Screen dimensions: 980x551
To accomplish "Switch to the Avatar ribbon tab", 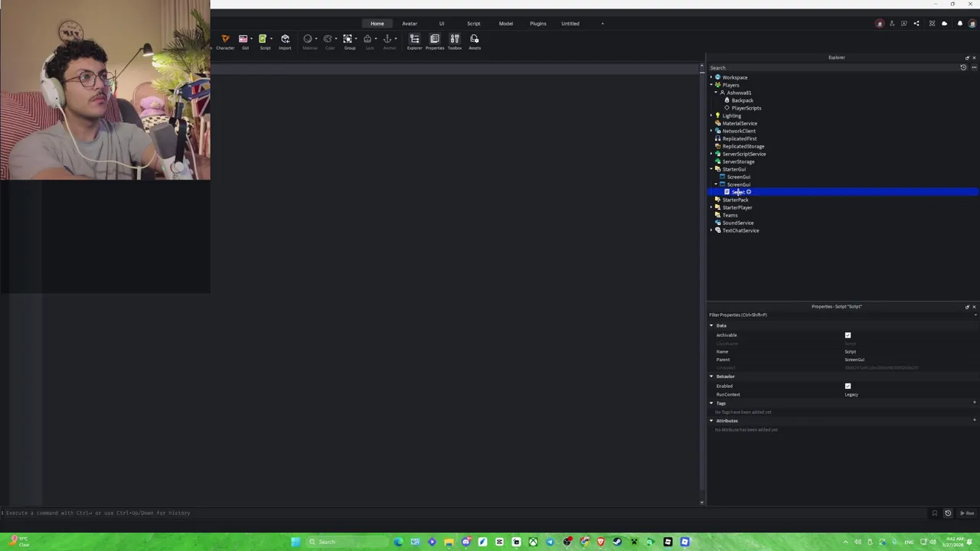I will click(x=410, y=24).
